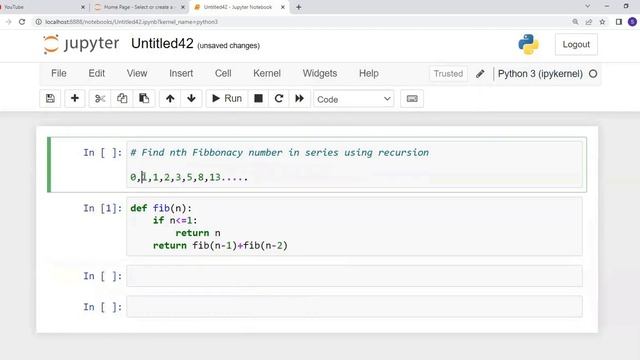Interrupt the kernel stop icon
The height and width of the screenshot is (360, 640).
click(x=258, y=98)
